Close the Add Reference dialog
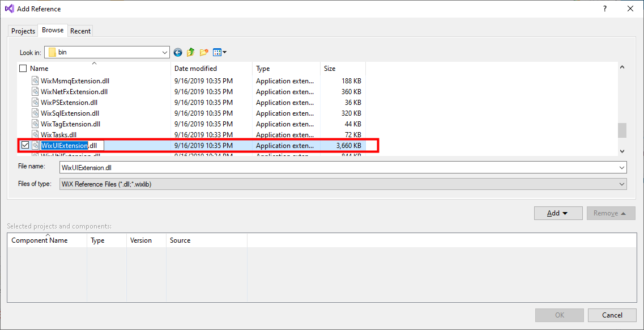The image size is (644, 330). (630, 9)
